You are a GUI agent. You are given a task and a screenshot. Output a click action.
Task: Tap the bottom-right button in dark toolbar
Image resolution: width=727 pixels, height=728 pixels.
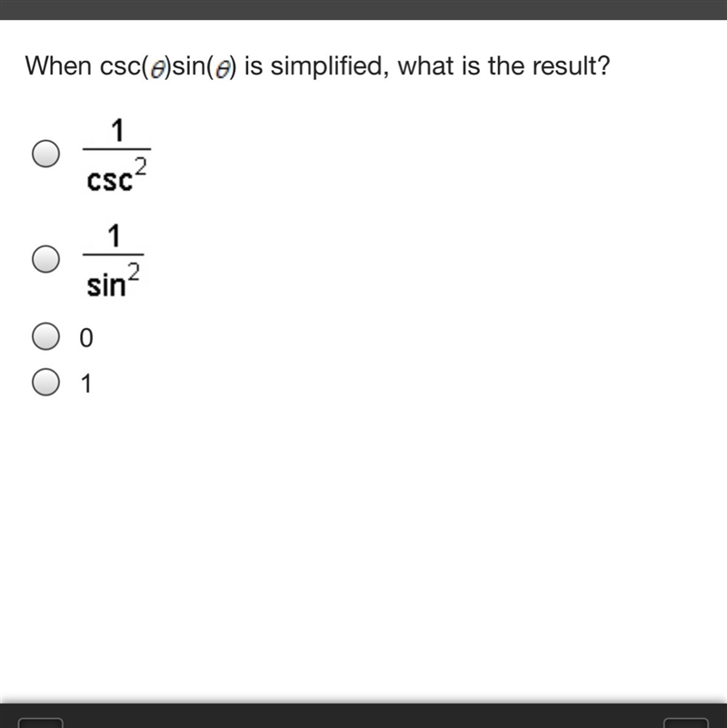(686, 723)
